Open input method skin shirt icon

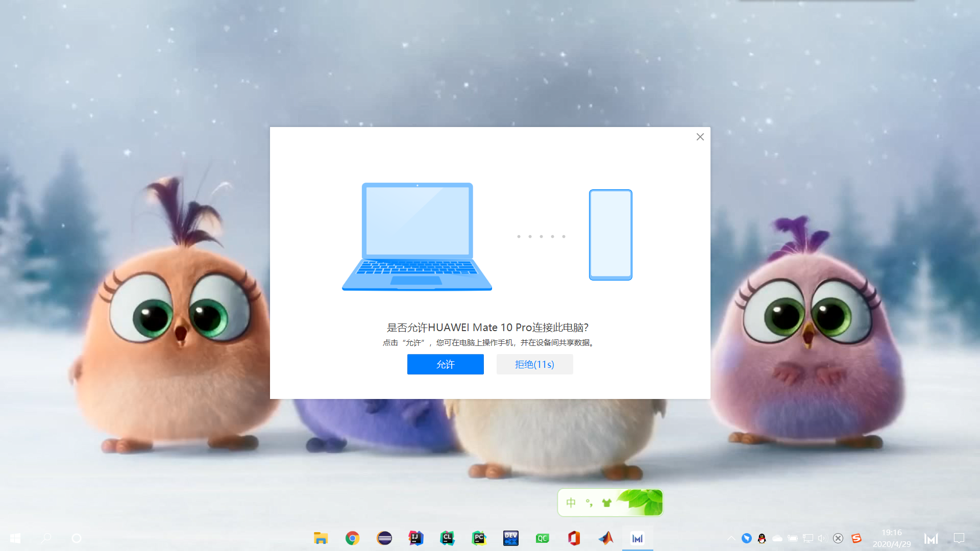[x=606, y=503]
